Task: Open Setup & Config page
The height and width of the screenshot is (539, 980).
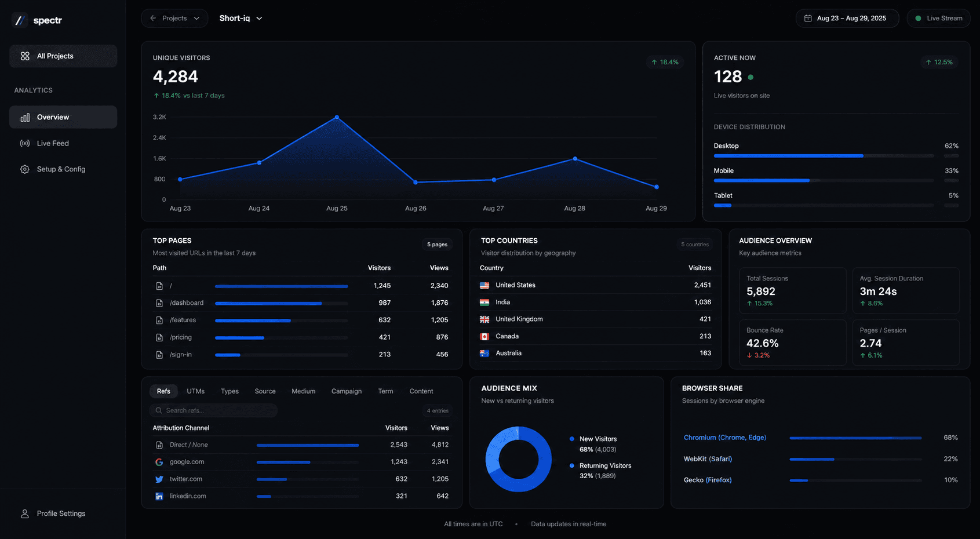Action: [x=63, y=169]
